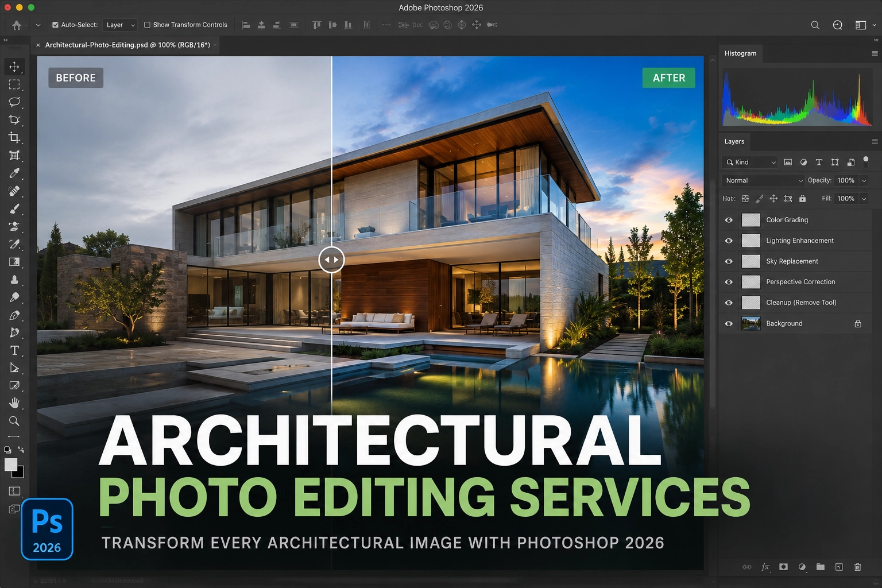
Task: Select the Brush tool
Action: click(x=14, y=209)
